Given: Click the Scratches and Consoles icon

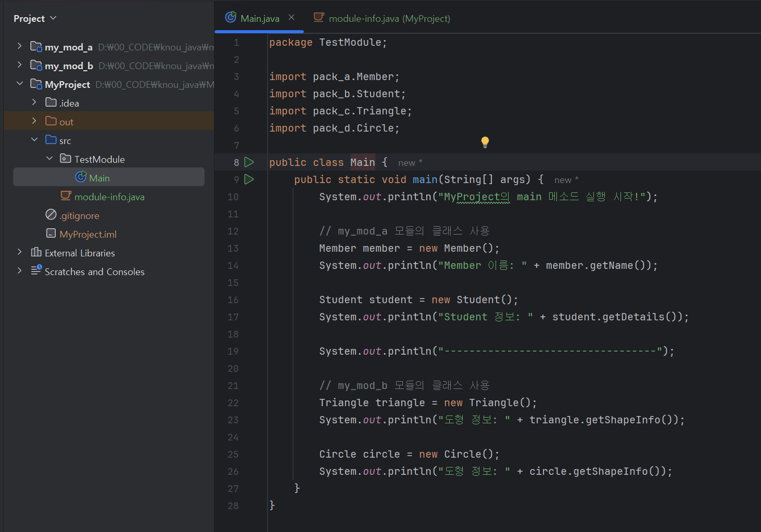Looking at the screenshot, I should click(36, 270).
